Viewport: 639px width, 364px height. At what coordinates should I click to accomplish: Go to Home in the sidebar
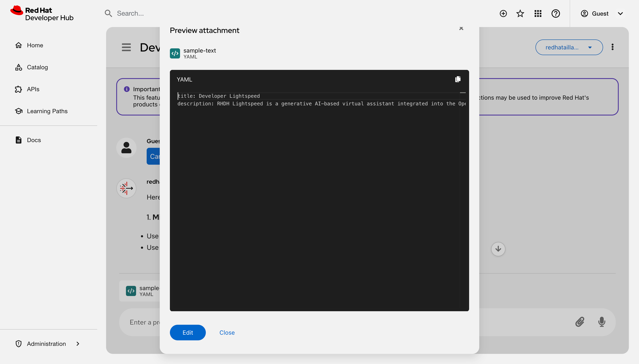click(x=35, y=45)
